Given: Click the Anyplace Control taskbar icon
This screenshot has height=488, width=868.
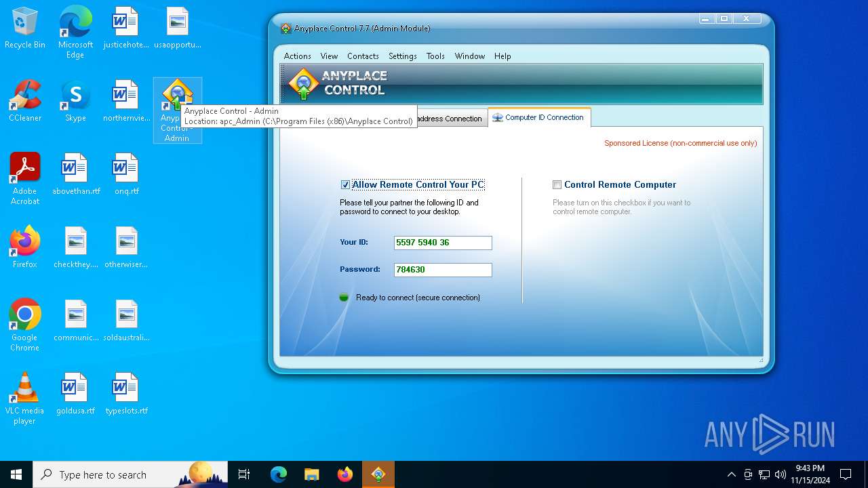Looking at the screenshot, I should [x=378, y=474].
